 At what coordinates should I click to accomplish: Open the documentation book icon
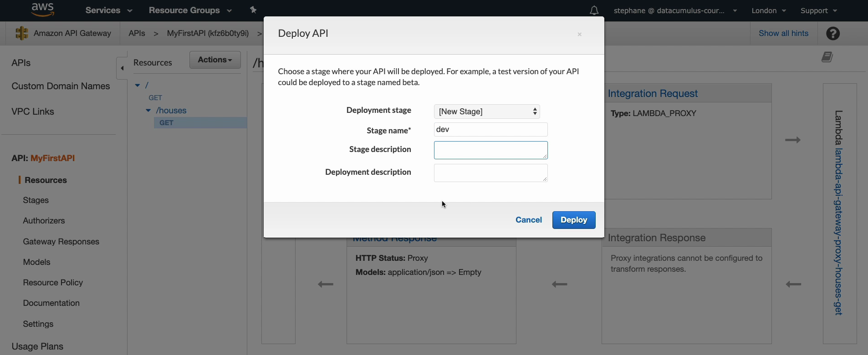827,57
